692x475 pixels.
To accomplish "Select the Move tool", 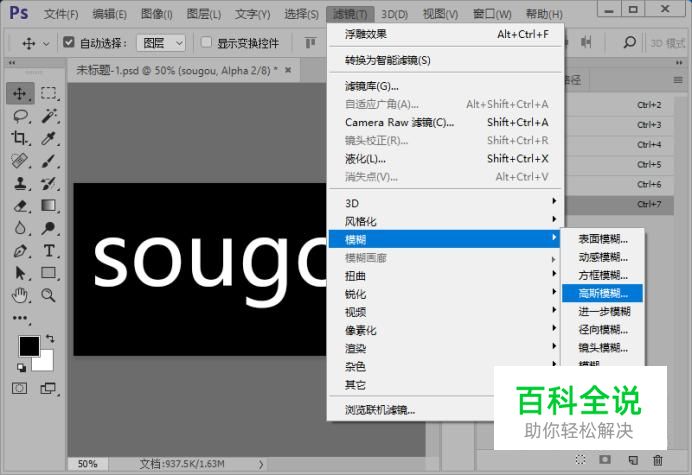I will click(19, 94).
